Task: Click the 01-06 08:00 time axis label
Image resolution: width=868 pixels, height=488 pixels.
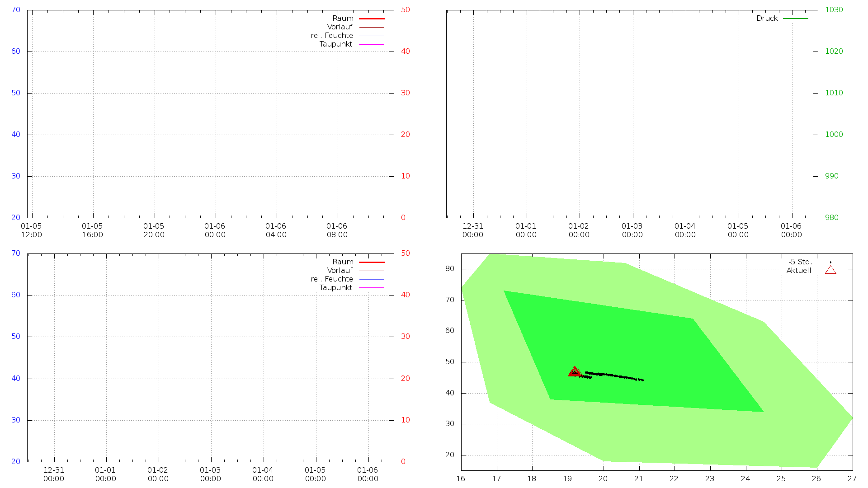Action: [x=337, y=230]
